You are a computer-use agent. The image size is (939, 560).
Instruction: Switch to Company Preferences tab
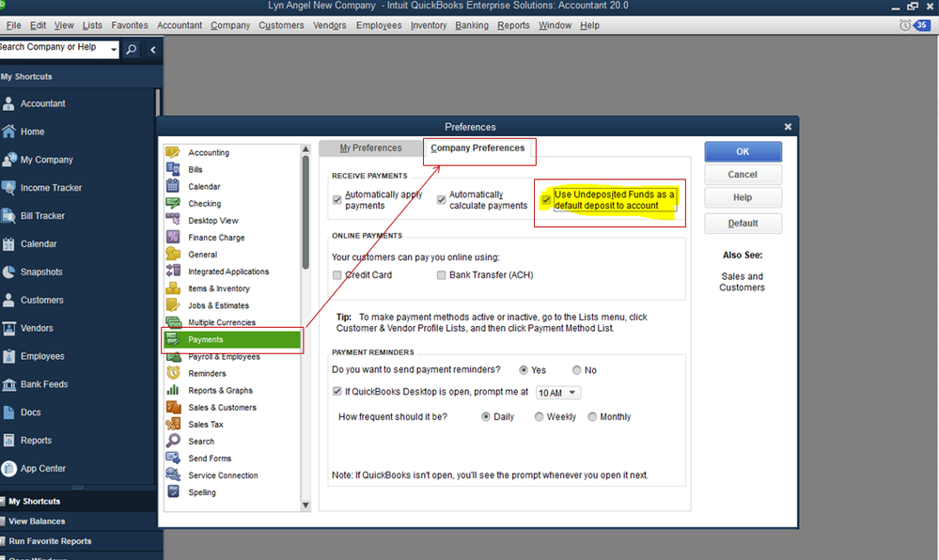tap(477, 148)
